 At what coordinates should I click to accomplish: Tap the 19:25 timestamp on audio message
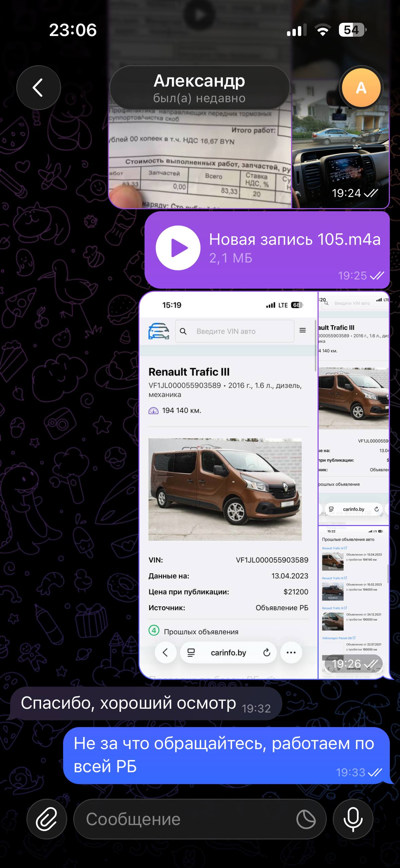tap(352, 275)
